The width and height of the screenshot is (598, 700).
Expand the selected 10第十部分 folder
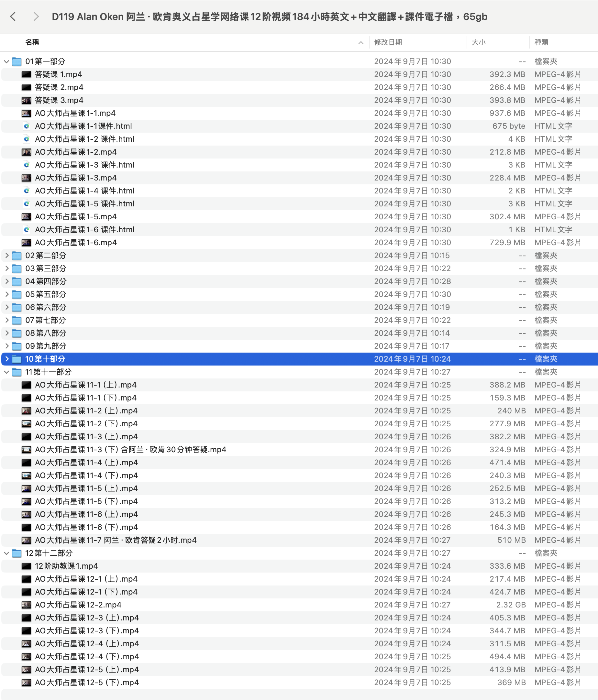[6, 359]
